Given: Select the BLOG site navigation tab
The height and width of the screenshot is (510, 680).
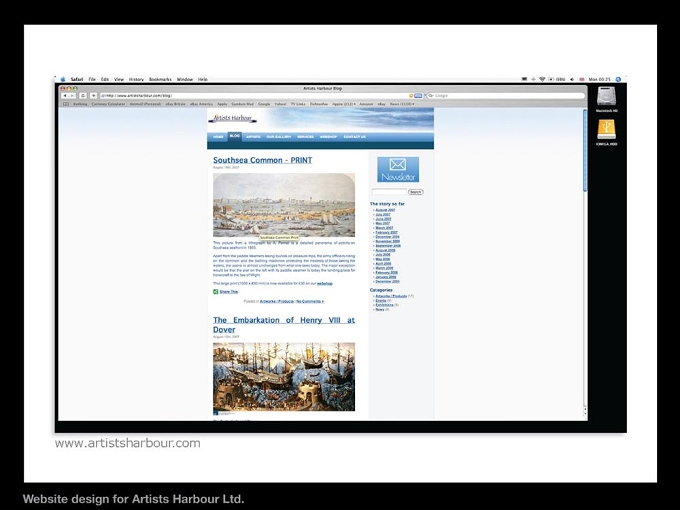Looking at the screenshot, I should point(235,136).
